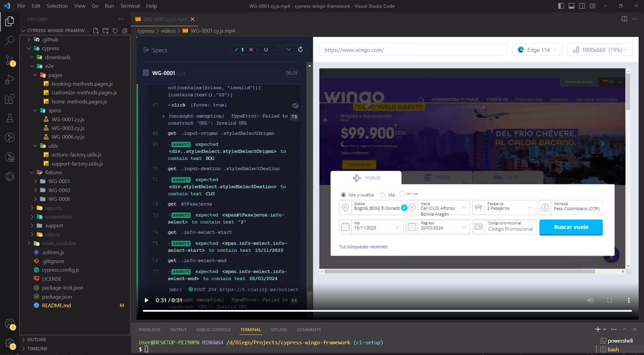Viewport: 644px width, 355px height.
Task: Open the Search sidebar
Action: coord(10,40)
